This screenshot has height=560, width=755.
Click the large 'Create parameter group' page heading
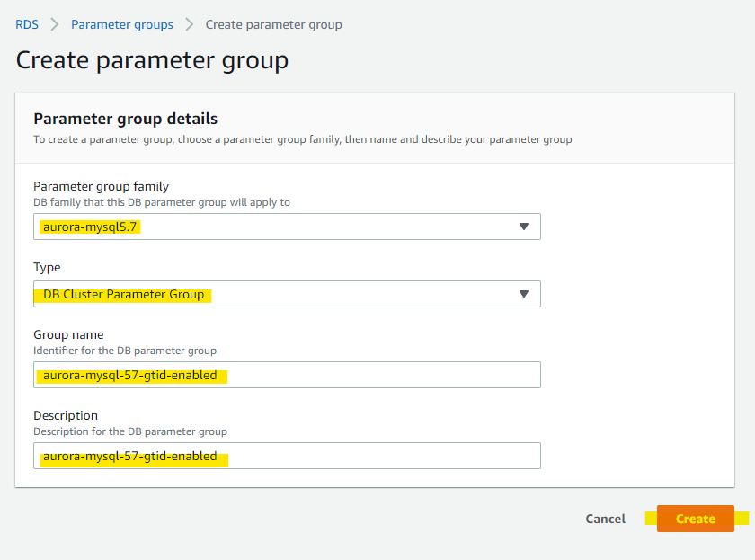pyautogui.click(x=152, y=60)
